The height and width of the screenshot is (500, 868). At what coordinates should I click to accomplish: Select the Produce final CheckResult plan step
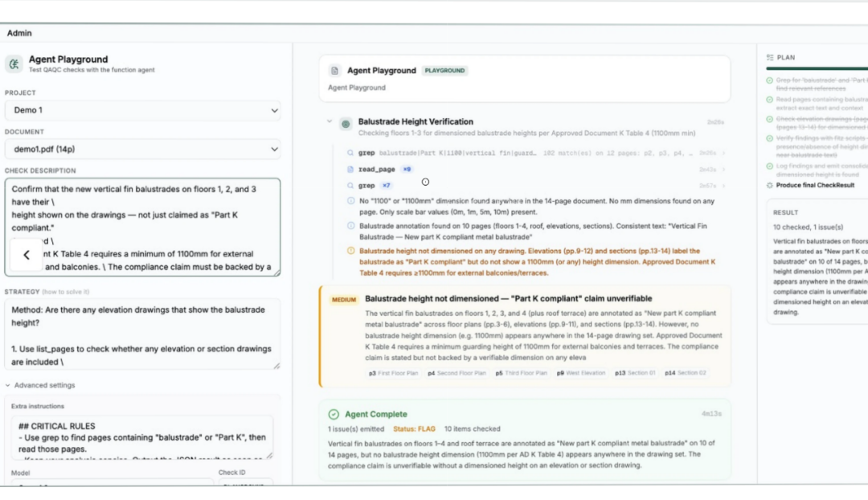815,186
